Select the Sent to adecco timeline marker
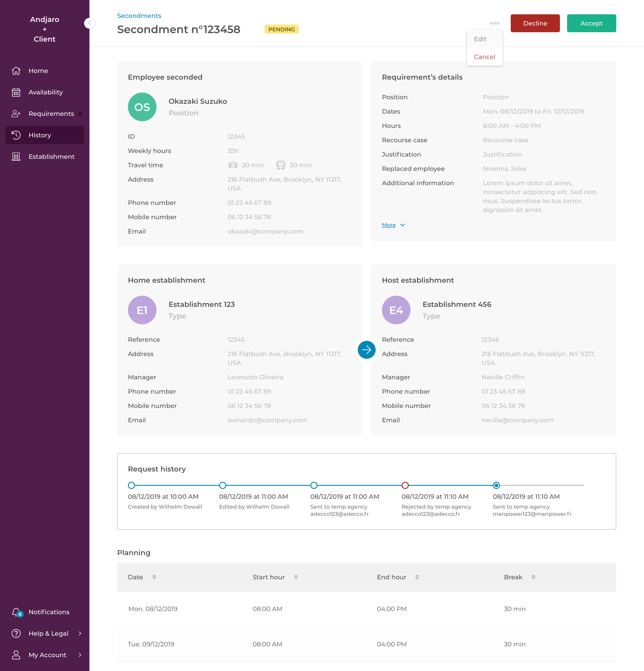Image resolution: width=644 pixels, height=671 pixels. pos(314,485)
